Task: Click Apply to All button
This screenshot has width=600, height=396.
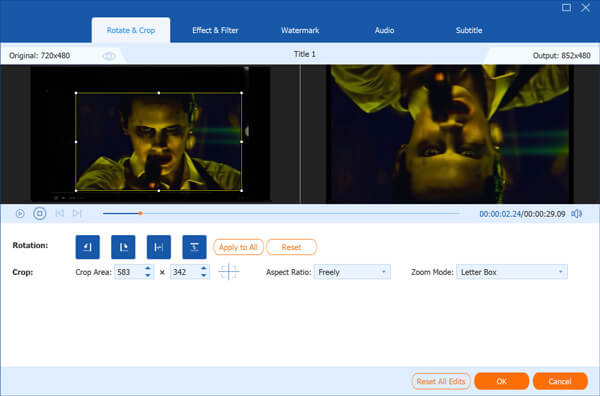Action: tap(238, 247)
